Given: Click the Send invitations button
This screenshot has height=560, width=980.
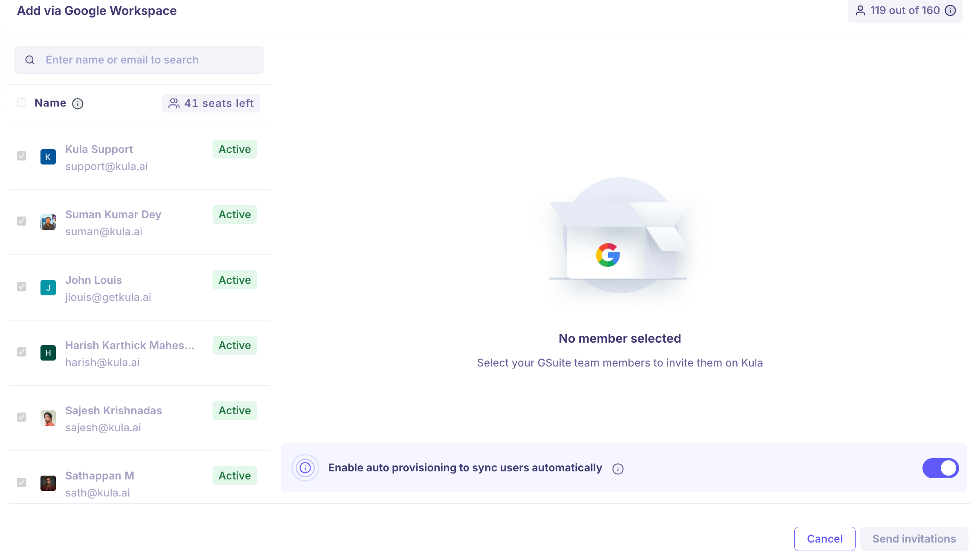Looking at the screenshot, I should [914, 539].
